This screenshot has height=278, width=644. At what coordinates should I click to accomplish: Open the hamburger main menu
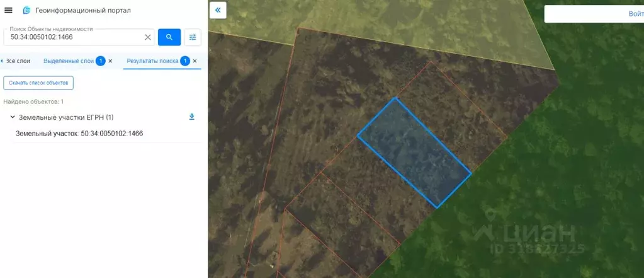pos(8,10)
